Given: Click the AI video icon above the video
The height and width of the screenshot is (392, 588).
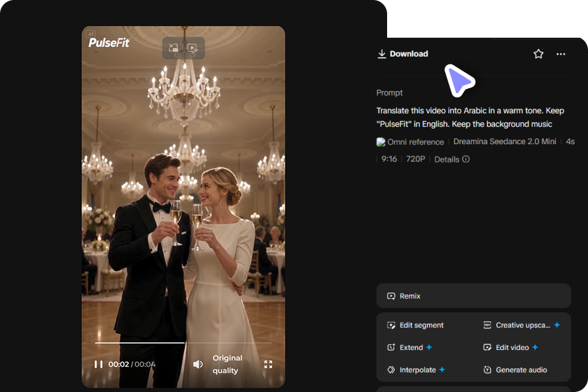Looking at the screenshot, I should (x=192, y=48).
